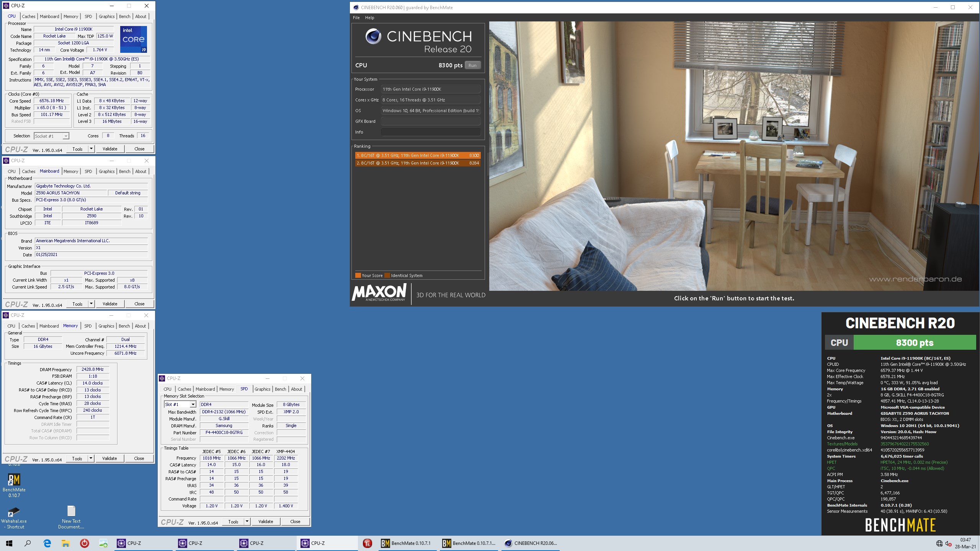980x551 pixels.
Task: Open About tab in CPU-Z Mainboard window
Action: tap(140, 171)
